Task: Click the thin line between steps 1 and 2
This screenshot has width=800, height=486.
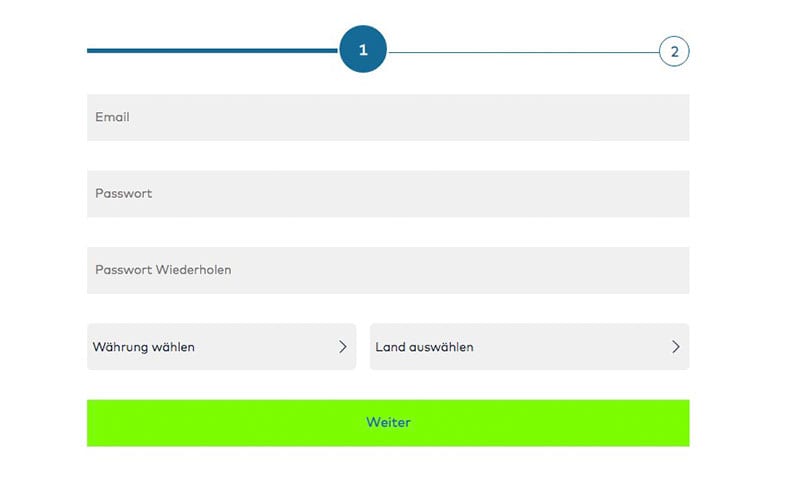Action: [x=523, y=51]
